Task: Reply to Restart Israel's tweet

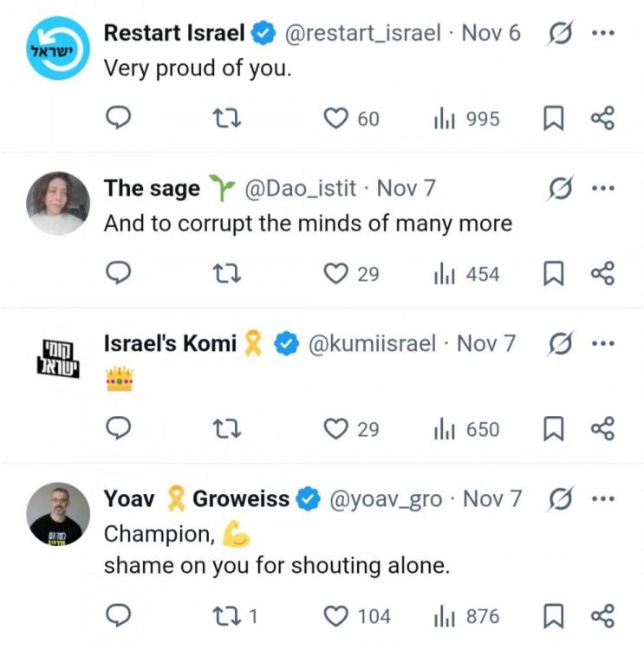Action: click(x=117, y=119)
